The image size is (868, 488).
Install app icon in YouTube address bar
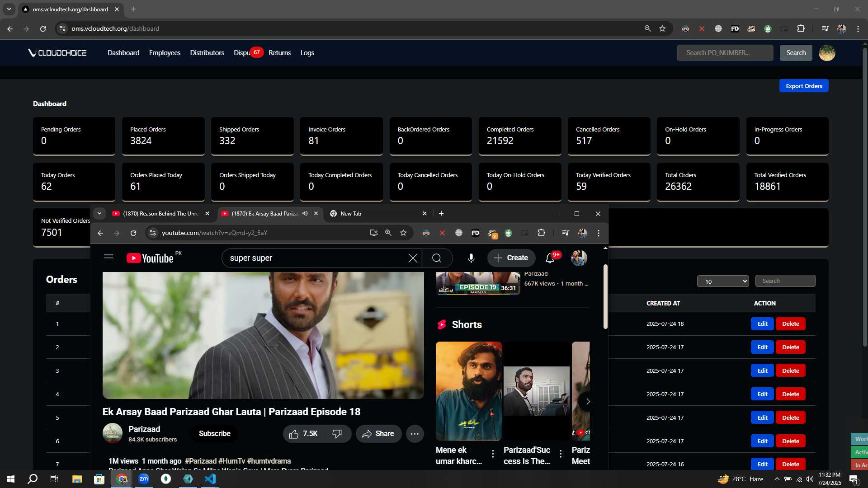[373, 233]
